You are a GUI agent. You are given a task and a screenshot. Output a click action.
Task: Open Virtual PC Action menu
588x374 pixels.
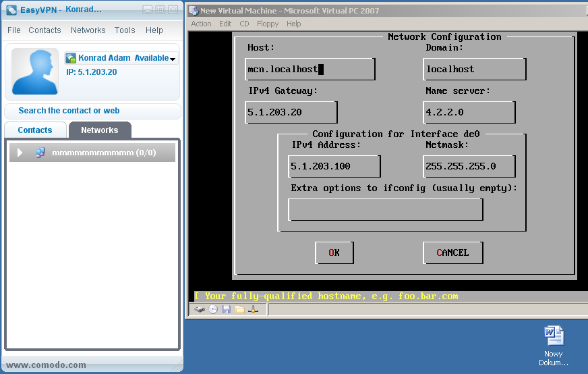tap(202, 24)
